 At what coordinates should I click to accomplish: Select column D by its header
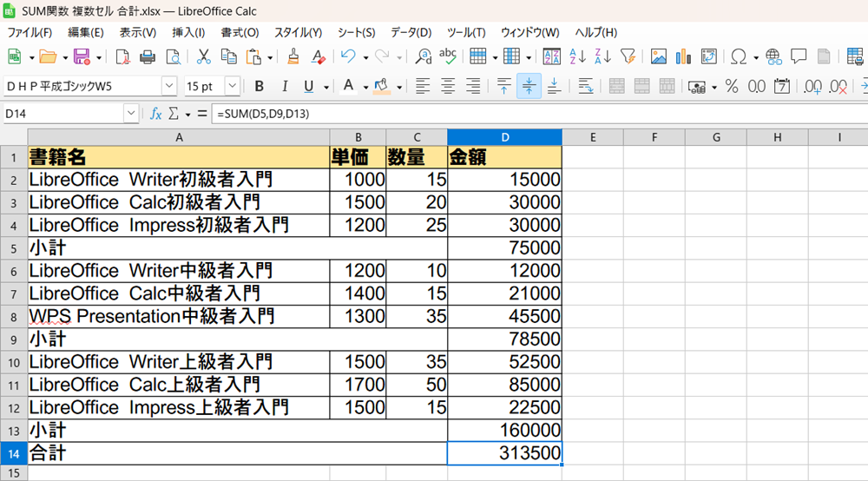point(505,137)
